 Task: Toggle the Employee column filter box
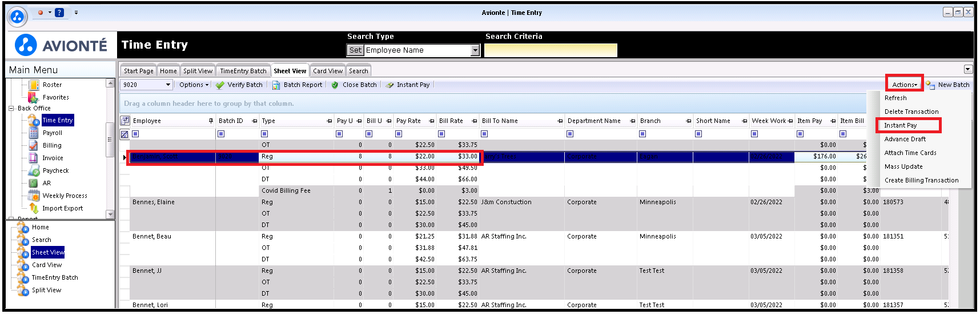click(x=135, y=134)
